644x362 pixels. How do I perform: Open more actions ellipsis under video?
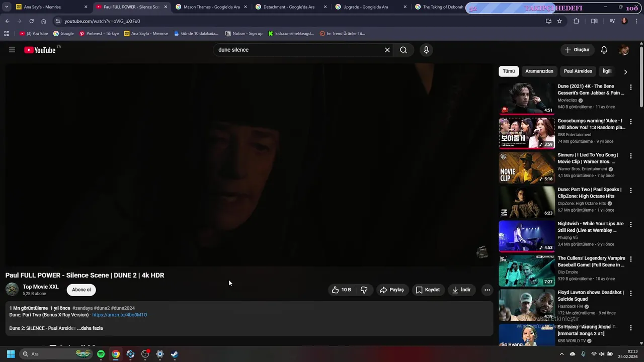point(487,290)
